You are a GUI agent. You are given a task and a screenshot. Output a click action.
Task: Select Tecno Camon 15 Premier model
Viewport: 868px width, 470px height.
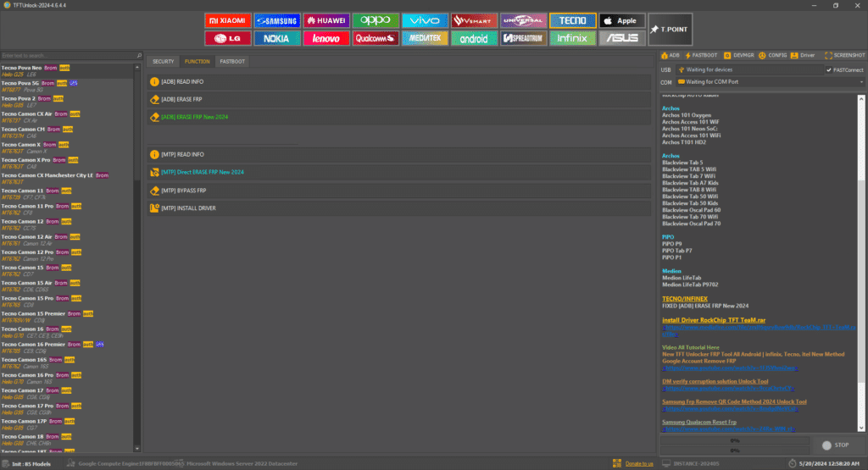click(x=66, y=317)
